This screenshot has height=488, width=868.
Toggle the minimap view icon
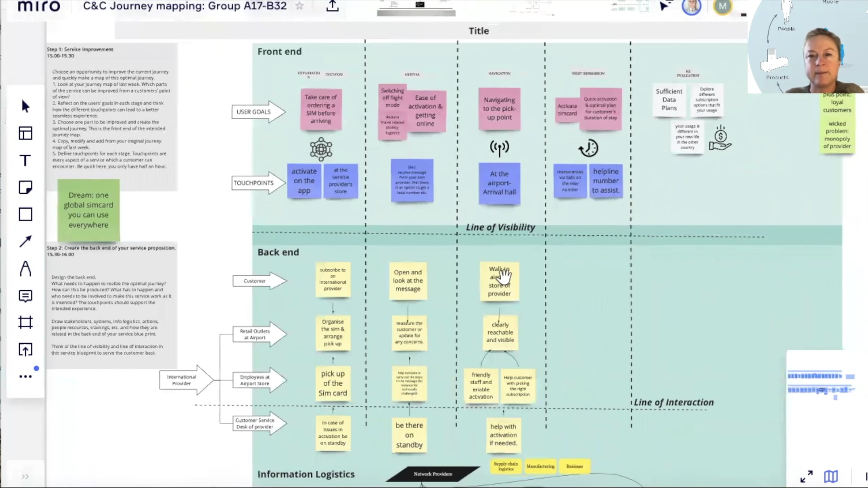click(831, 476)
